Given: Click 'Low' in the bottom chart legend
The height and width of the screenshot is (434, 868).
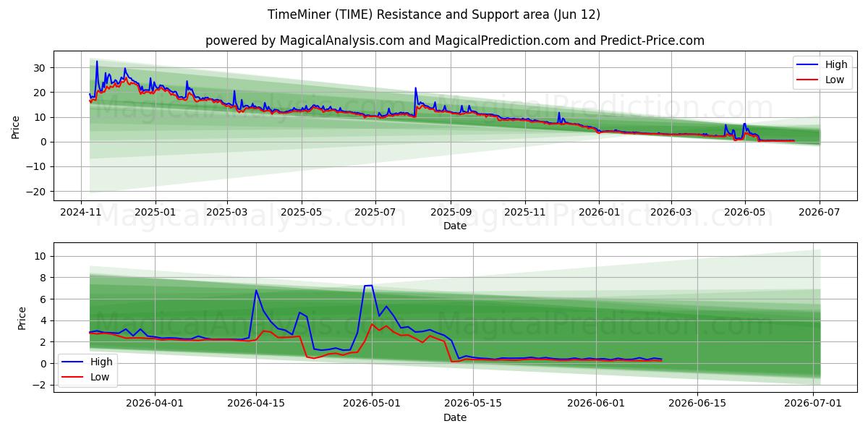Looking at the screenshot, I should (100, 377).
